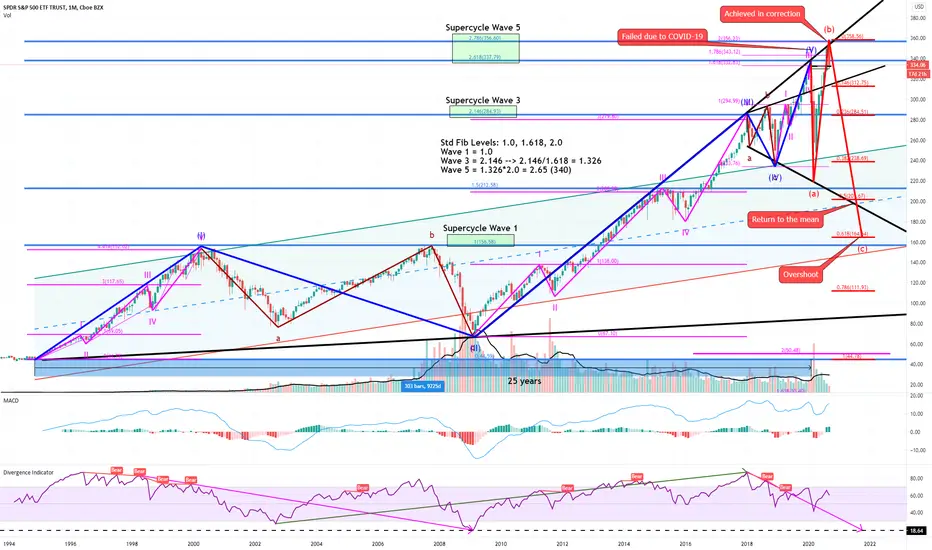Click the 2008 label on time axis

pos(439,543)
